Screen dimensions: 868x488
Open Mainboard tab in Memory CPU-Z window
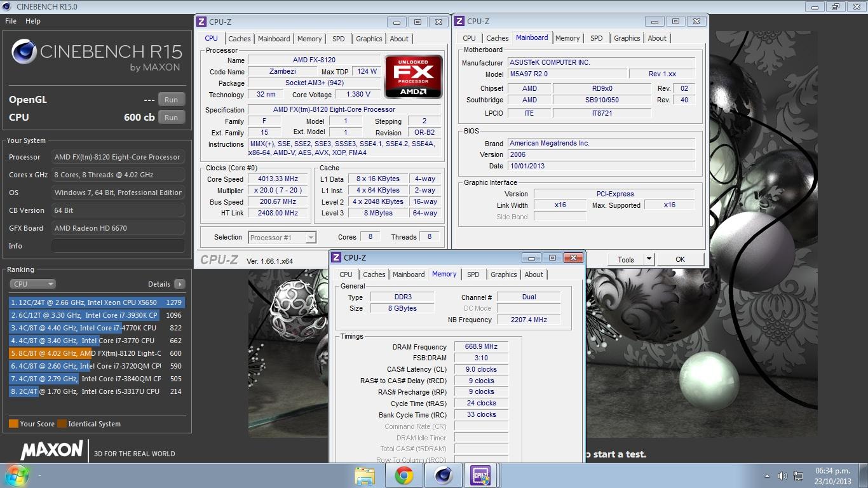point(409,274)
